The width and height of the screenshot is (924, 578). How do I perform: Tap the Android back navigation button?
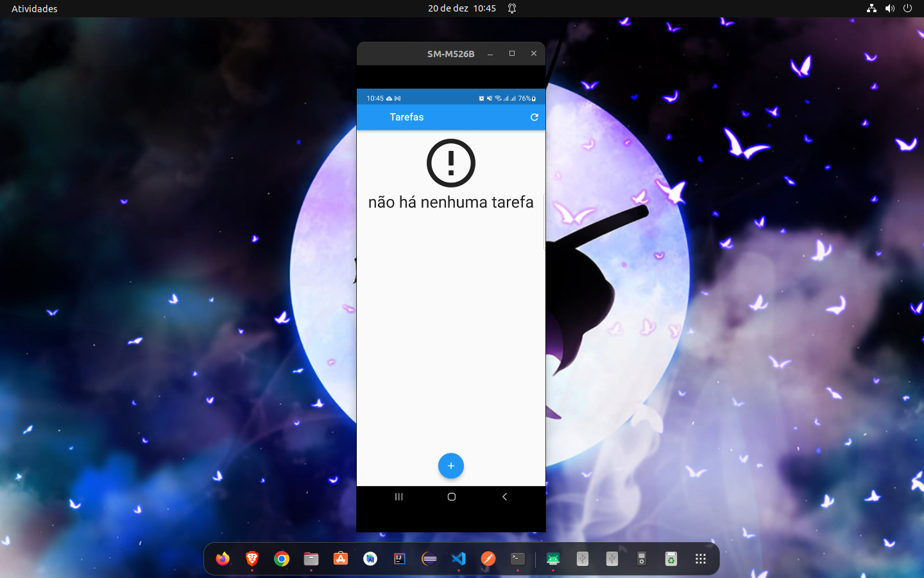(x=504, y=496)
